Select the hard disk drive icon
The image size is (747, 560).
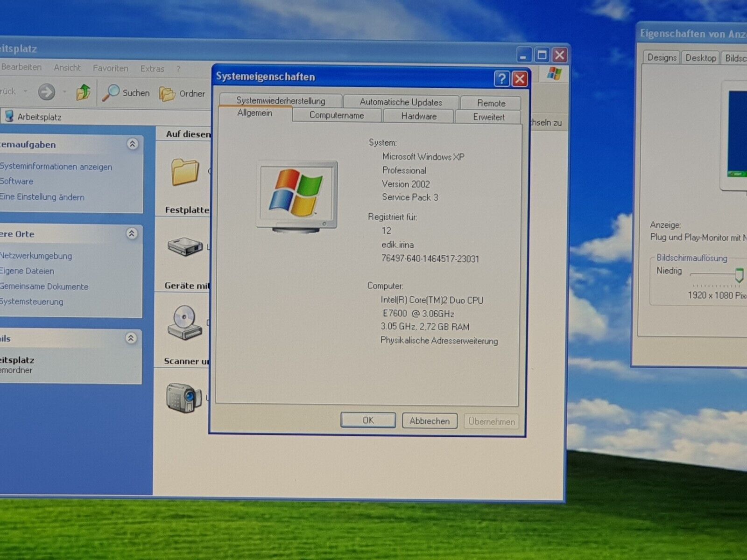pos(185,246)
